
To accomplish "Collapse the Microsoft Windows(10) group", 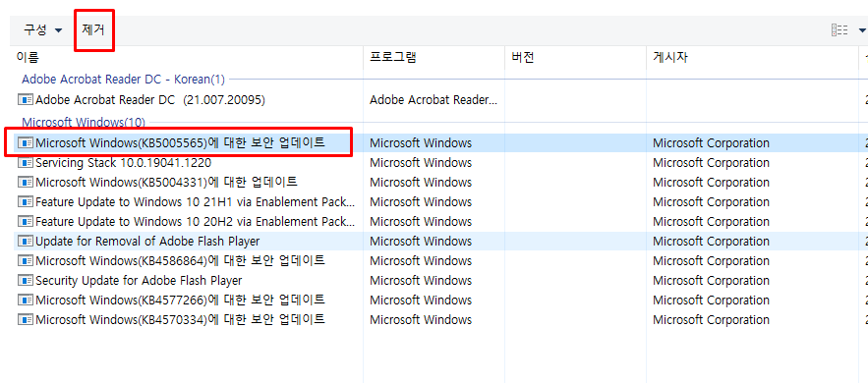I will pos(83,122).
